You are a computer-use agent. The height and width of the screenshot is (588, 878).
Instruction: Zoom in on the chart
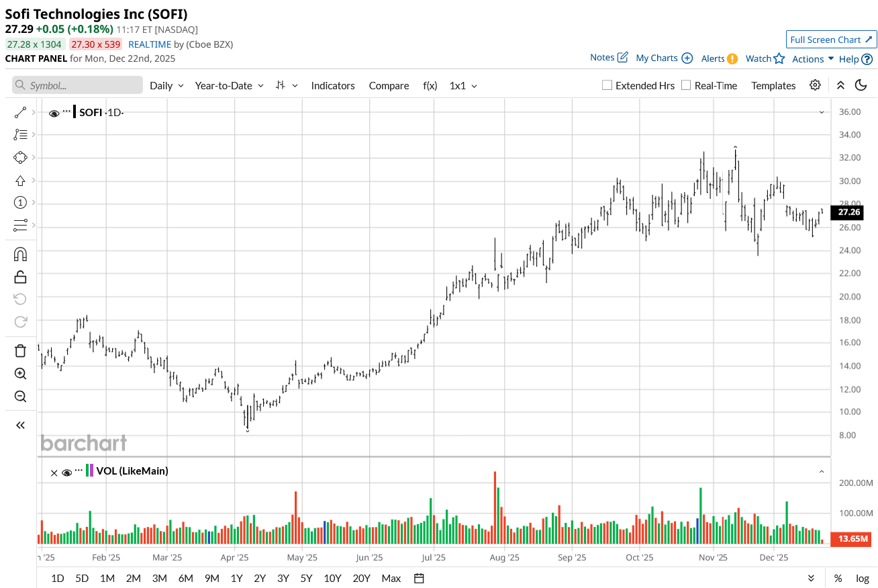[x=20, y=374]
